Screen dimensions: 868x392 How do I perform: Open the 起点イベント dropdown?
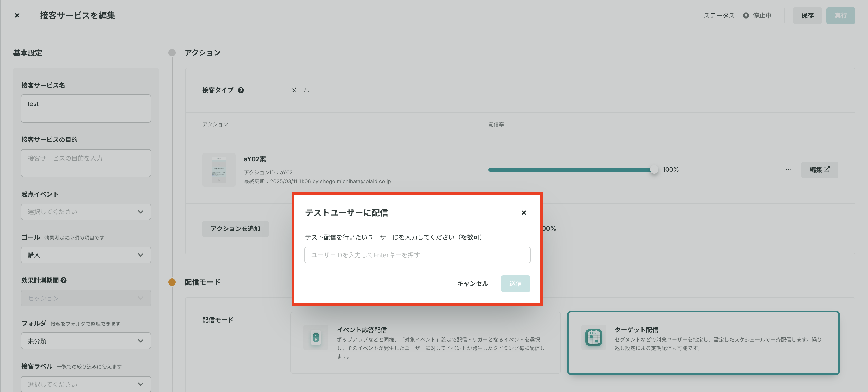point(86,212)
